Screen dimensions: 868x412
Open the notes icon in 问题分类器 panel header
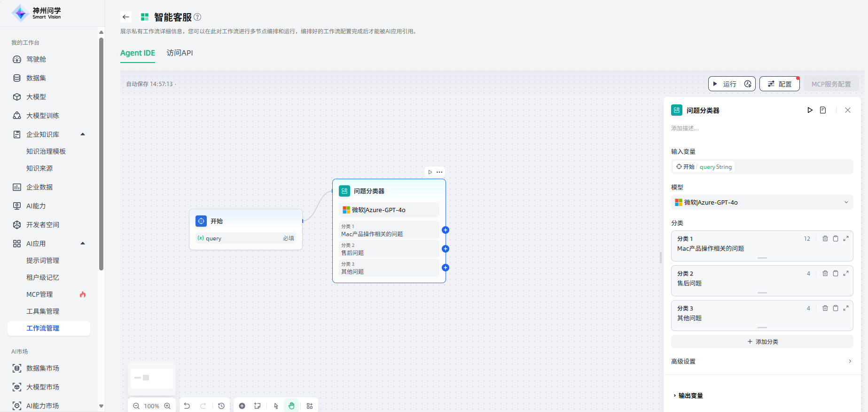[823, 110]
